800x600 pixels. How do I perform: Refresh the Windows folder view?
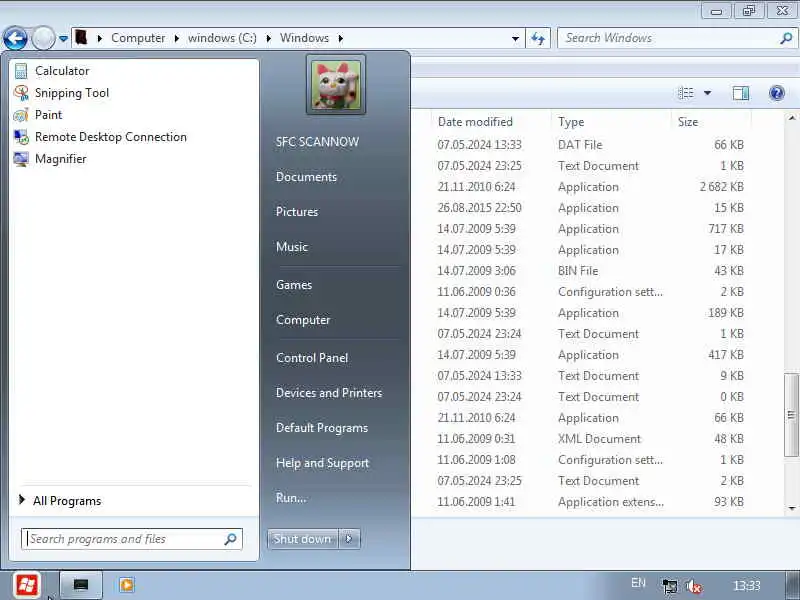tap(538, 38)
